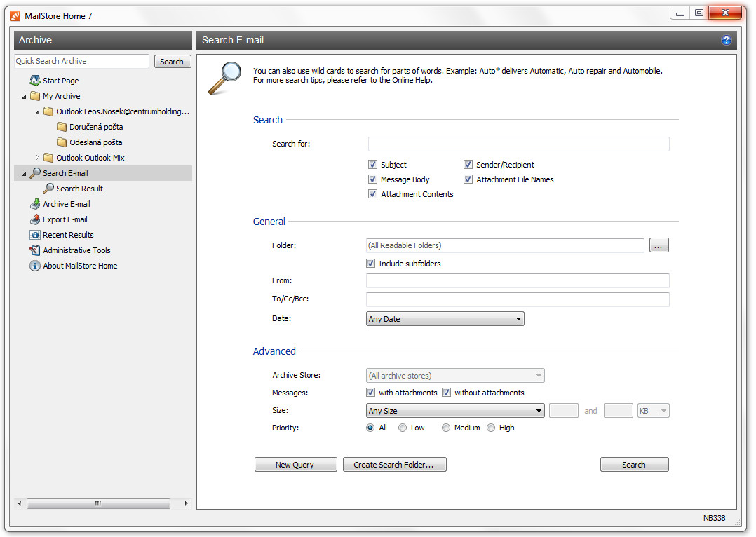The width and height of the screenshot is (756, 537).
Task: Select the Medium priority radio button
Action: click(x=446, y=428)
